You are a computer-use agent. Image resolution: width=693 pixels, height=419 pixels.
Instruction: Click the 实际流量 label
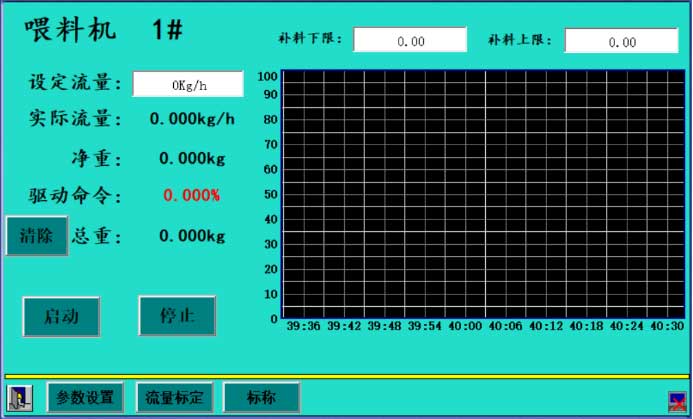point(75,119)
